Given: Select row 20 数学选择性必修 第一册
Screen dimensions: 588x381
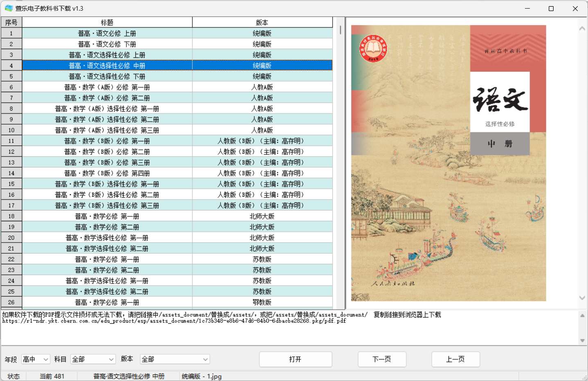Looking at the screenshot, I should pyautogui.click(x=177, y=238).
